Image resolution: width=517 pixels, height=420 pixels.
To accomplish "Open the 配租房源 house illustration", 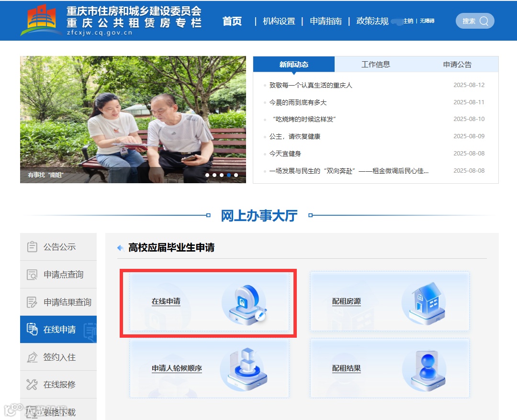I will 424,304.
